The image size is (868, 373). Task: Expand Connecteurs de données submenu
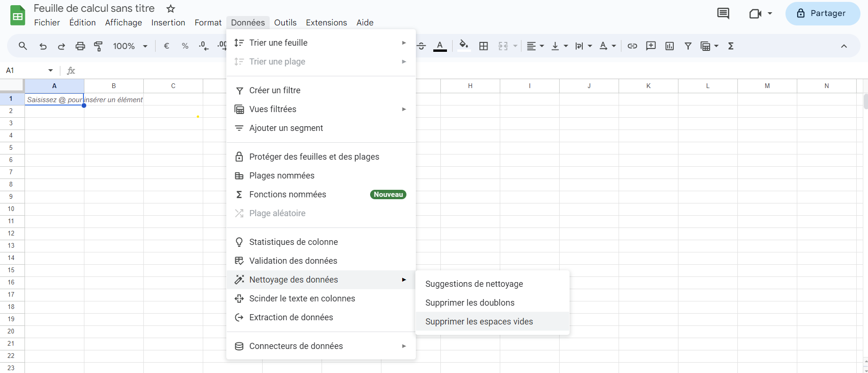tap(321, 346)
